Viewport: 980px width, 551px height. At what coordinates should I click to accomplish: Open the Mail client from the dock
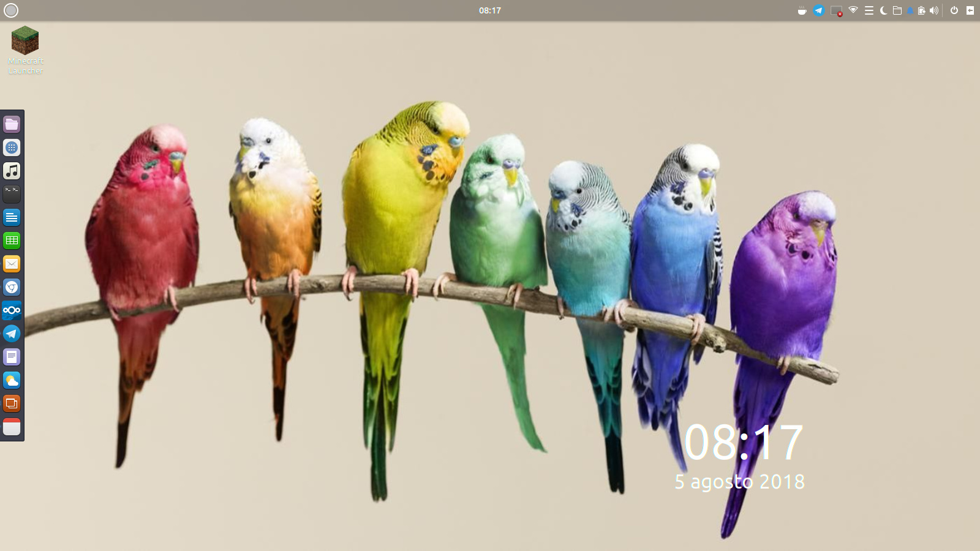(x=12, y=263)
